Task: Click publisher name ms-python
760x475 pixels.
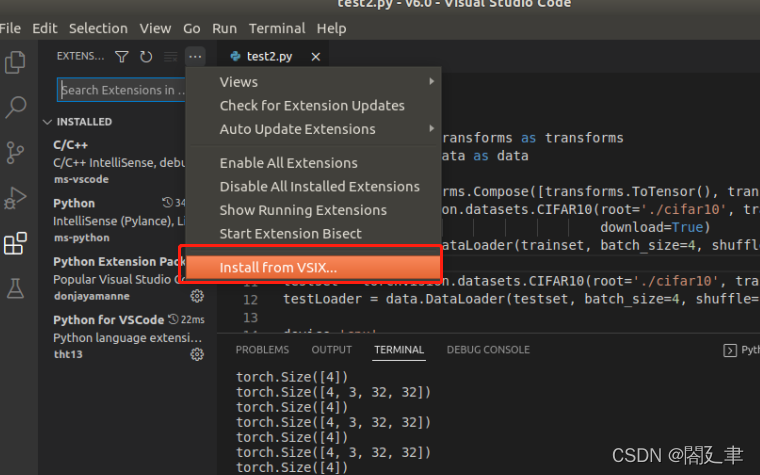Action: tap(81, 238)
